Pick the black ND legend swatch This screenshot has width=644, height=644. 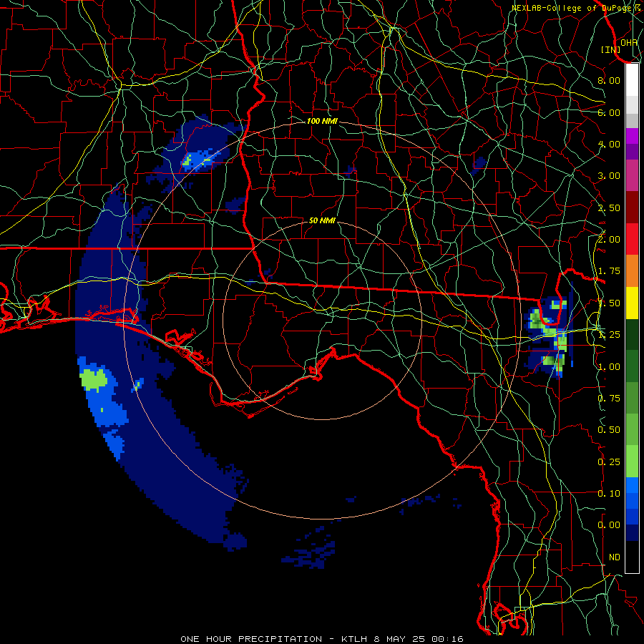(632, 557)
